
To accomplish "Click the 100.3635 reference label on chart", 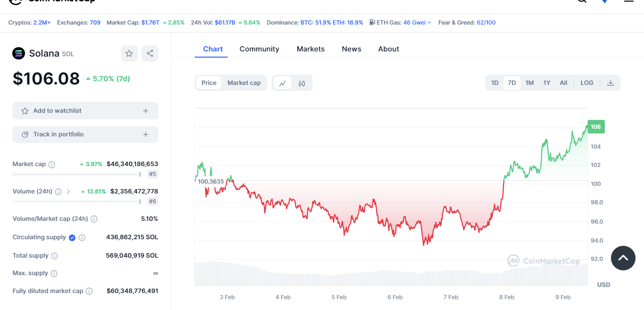I will (211, 182).
